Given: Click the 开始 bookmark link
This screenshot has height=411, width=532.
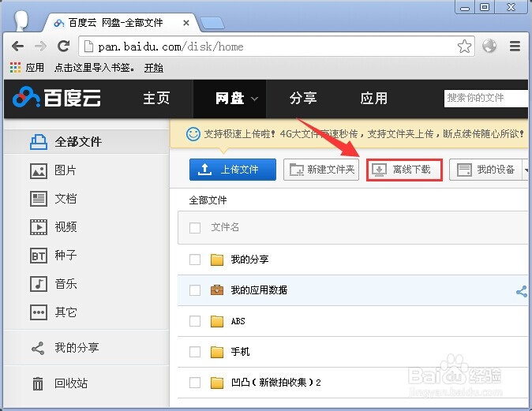Looking at the screenshot, I should click(x=154, y=68).
